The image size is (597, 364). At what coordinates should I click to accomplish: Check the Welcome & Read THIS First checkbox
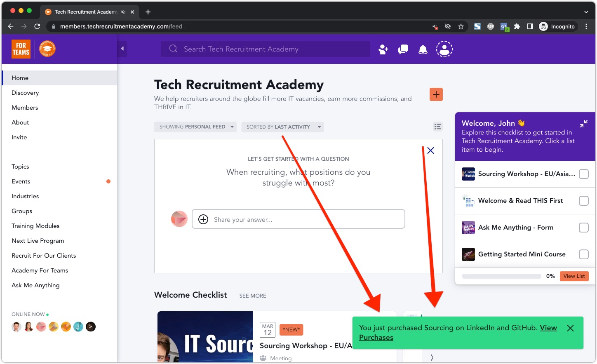(x=584, y=201)
